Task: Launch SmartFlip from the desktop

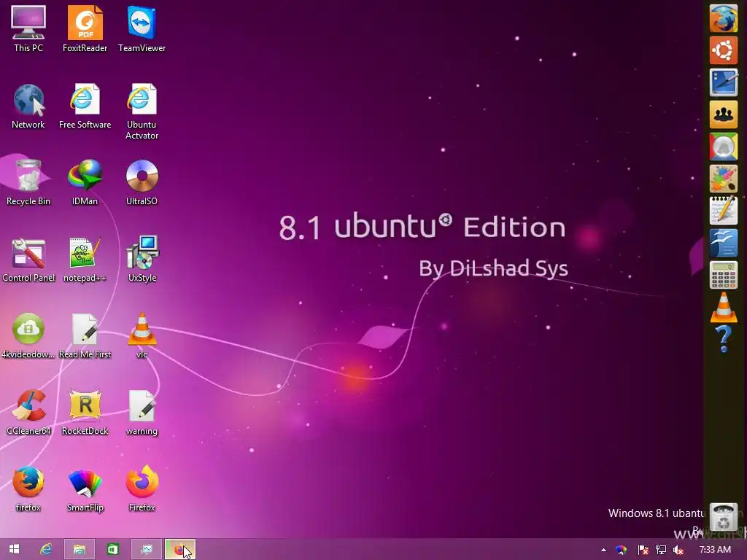Action: pos(85,489)
